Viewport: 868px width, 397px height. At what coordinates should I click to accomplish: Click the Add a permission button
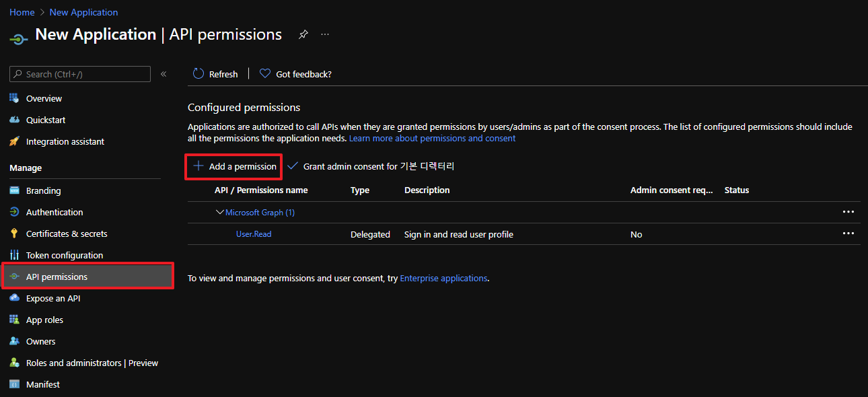pos(234,166)
